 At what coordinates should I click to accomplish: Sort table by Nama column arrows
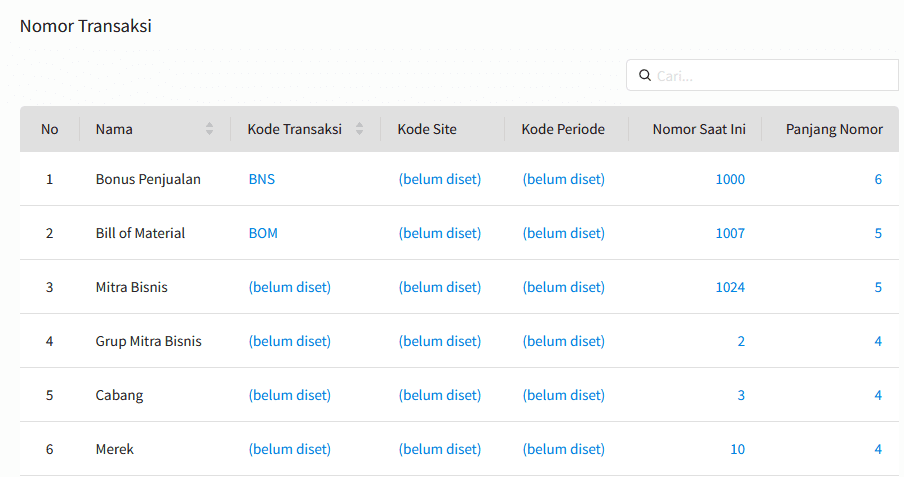click(209, 129)
